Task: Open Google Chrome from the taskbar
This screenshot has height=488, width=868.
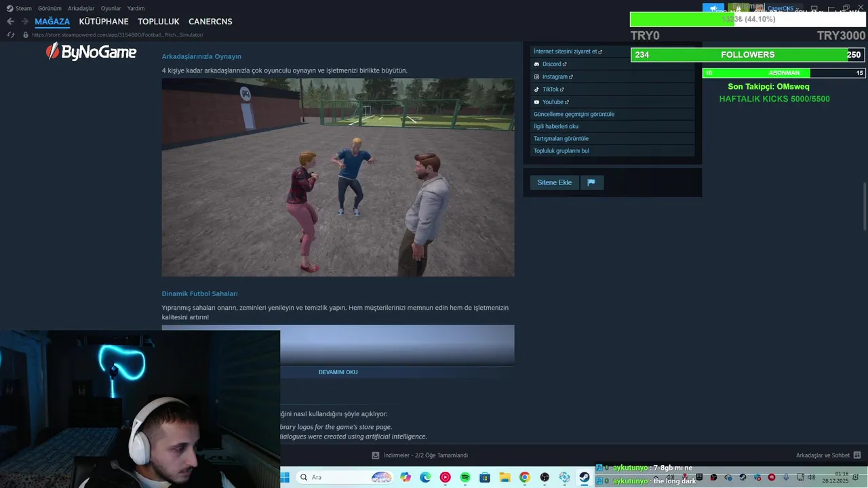Action: pos(525,477)
